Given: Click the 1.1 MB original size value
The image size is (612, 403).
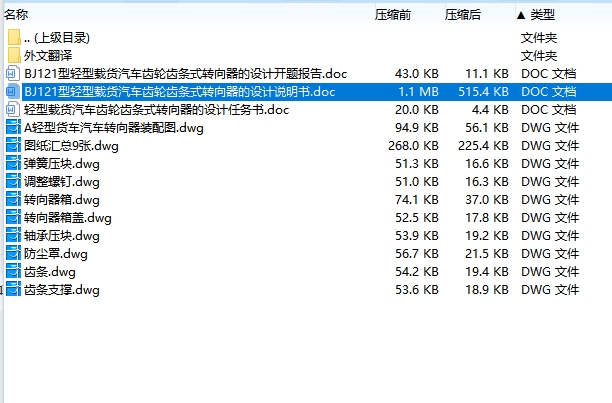Looking at the screenshot, I should [418, 92].
